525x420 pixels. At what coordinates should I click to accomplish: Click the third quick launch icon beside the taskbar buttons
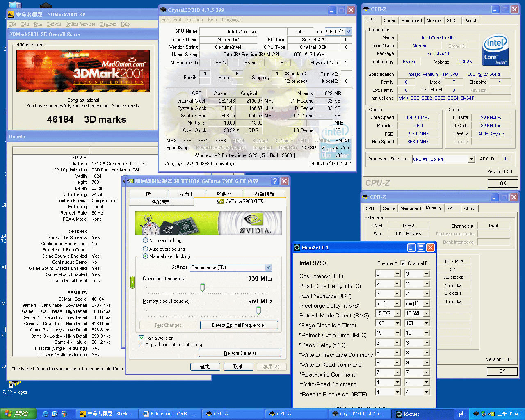(64, 414)
